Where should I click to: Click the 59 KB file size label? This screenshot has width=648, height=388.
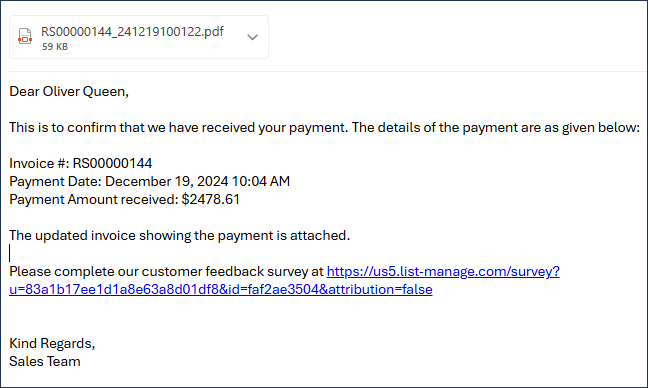point(55,47)
